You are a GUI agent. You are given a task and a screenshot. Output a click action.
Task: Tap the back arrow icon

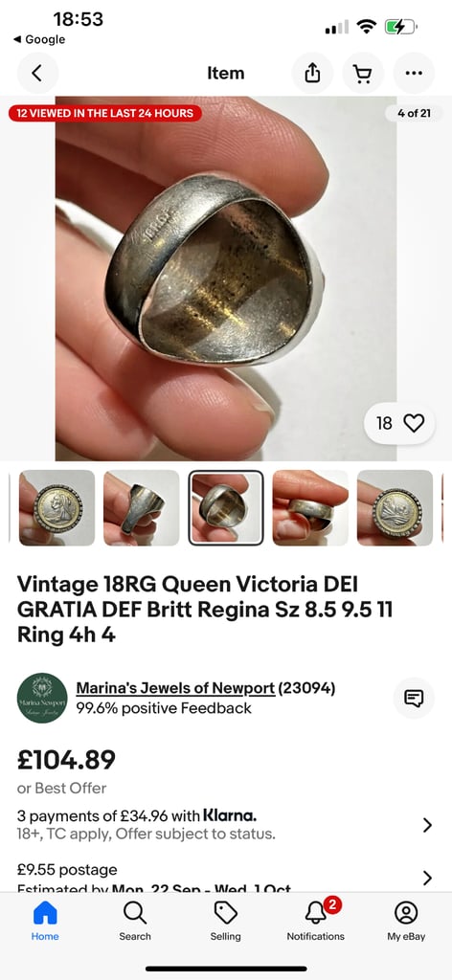pyautogui.click(x=37, y=73)
